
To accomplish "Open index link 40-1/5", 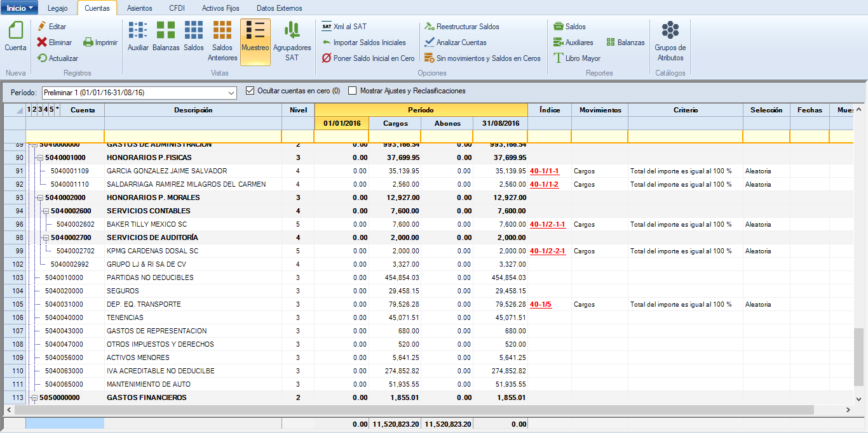I will coord(541,305).
